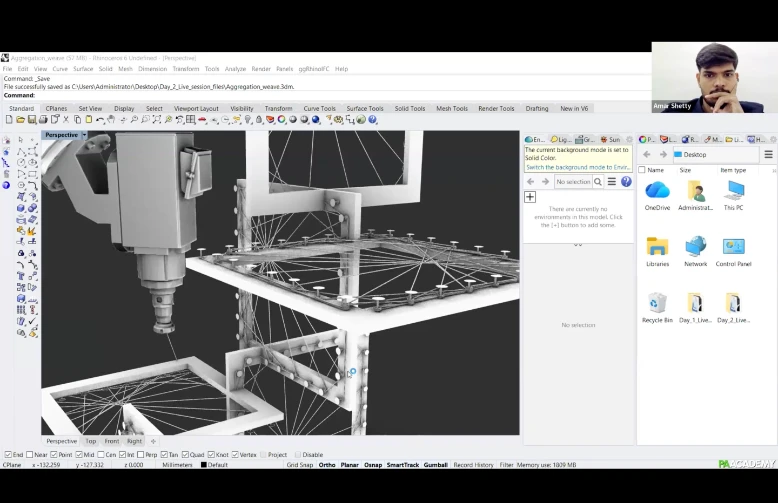The width and height of the screenshot is (778, 503).
Task: Click the search magnifier in Environments panel
Action: [x=598, y=182]
